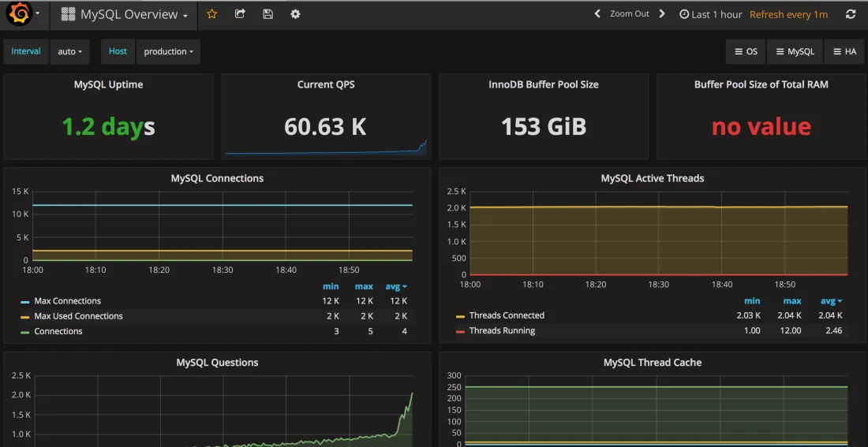The height and width of the screenshot is (447, 868).
Task: Open the MySQL Questions panel title menu
Action: pos(217,363)
